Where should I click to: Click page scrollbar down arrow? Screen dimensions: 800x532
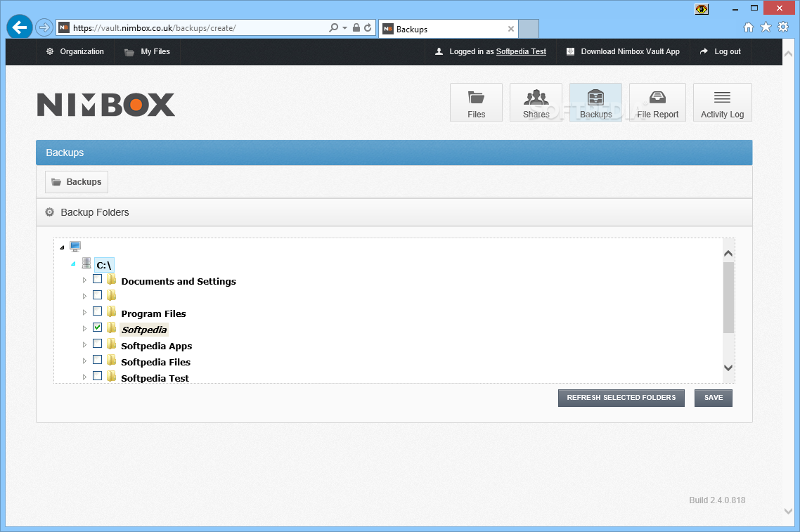point(788,511)
